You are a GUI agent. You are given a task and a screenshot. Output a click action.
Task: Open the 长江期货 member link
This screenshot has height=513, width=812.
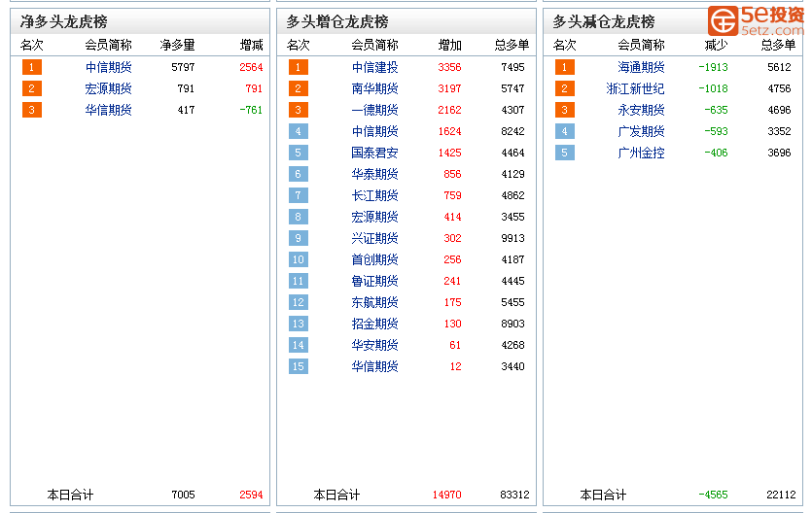coord(374,195)
